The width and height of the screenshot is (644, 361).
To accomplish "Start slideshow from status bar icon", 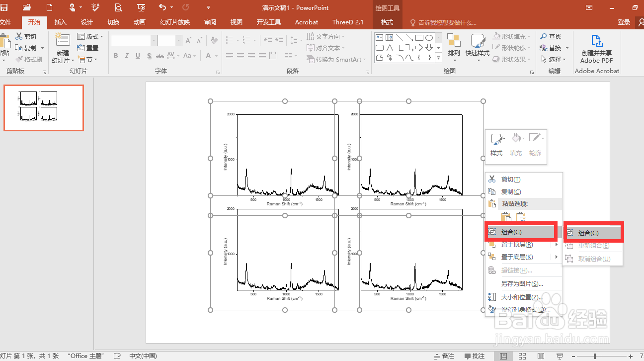I will [560, 356].
